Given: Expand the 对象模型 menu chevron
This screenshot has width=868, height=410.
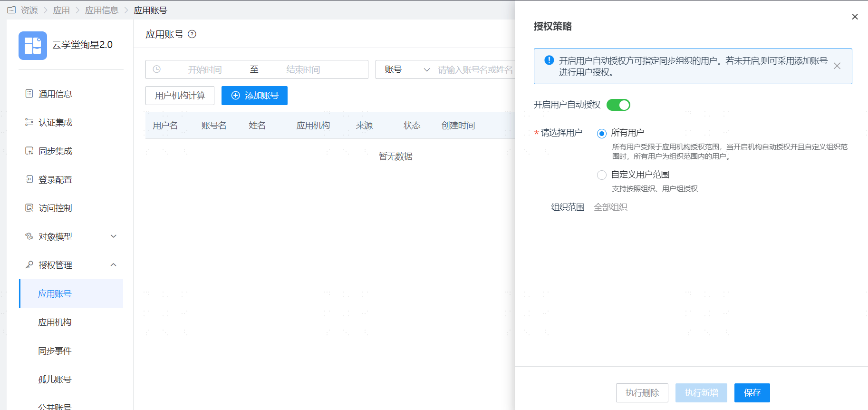Looking at the screenshot, I should [x=114, y=236].
